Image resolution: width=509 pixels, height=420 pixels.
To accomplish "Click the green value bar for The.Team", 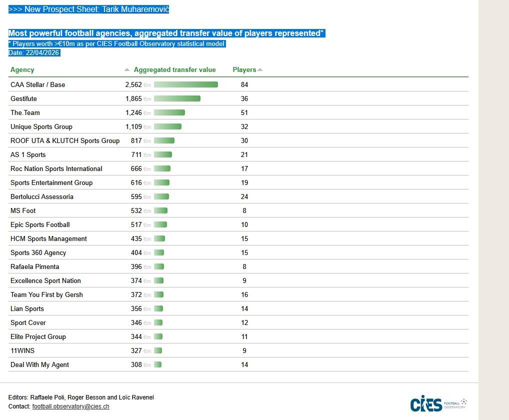I will (x=169, y=113).
